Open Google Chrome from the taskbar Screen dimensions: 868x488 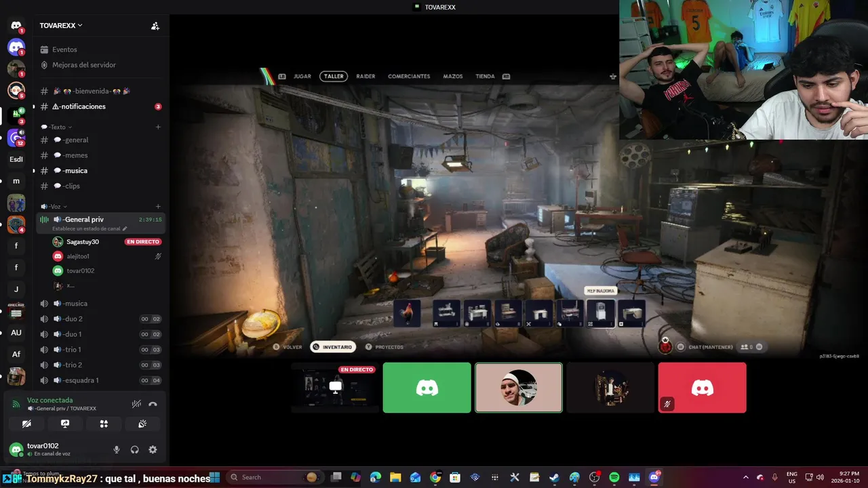[x=435, y=477]
